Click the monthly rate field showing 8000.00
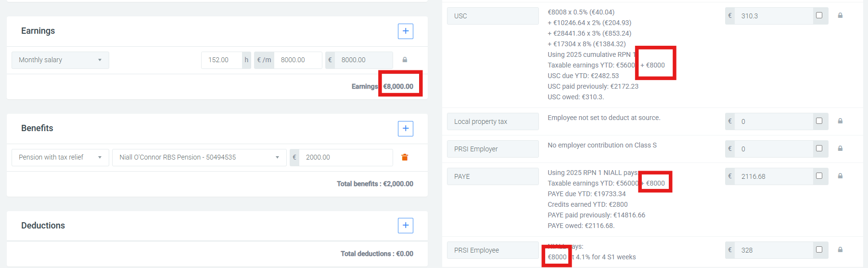 [x=297, y=60]
